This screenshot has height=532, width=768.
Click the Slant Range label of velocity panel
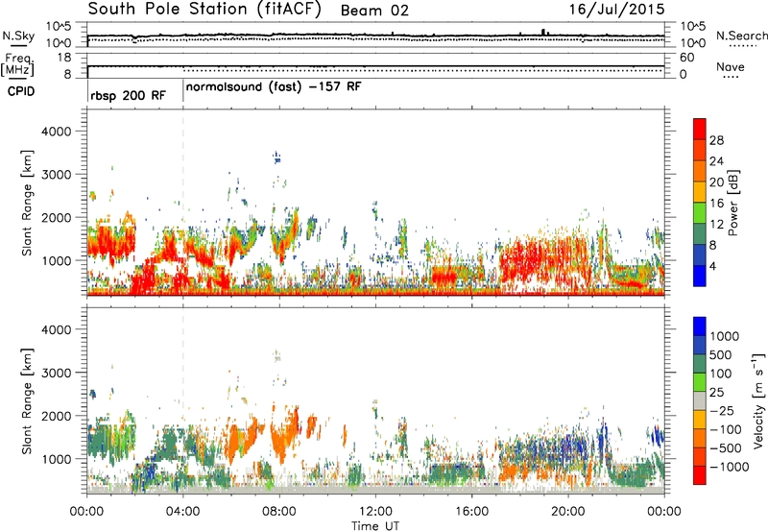point(27,400)
